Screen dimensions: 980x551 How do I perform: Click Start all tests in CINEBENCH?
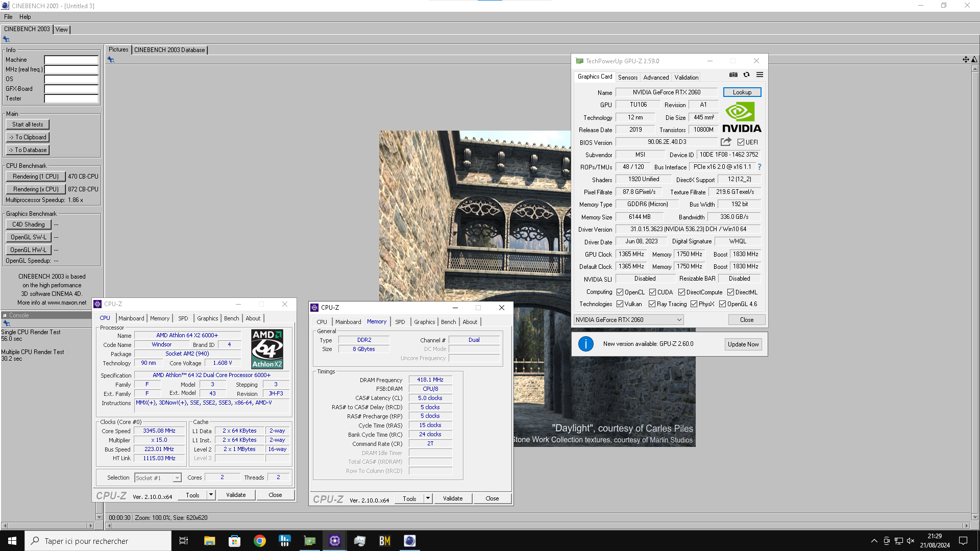pyautogui.click(x=28, y=124)
